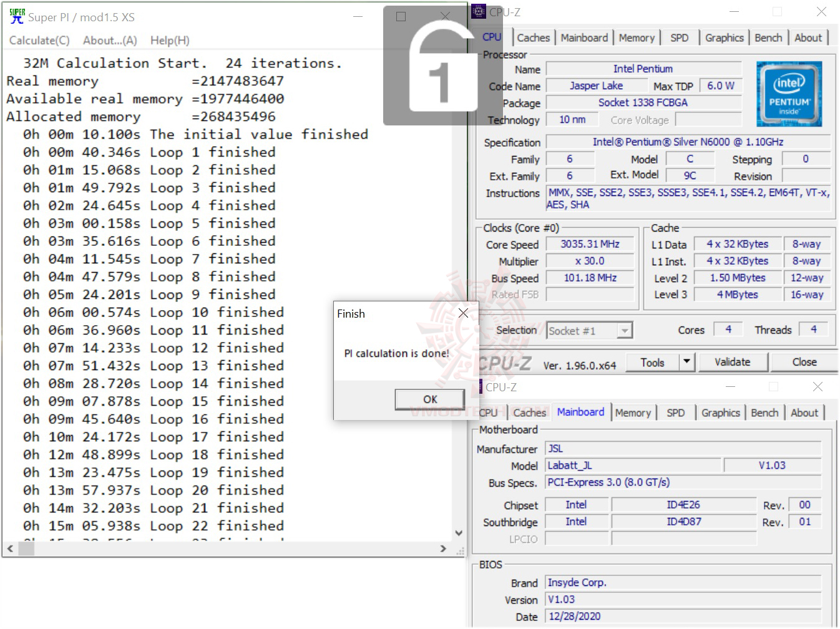Confirm the Finish dialog with OK
The width and height of the screenshot is (840, 629).
click(x=430, y=399)
